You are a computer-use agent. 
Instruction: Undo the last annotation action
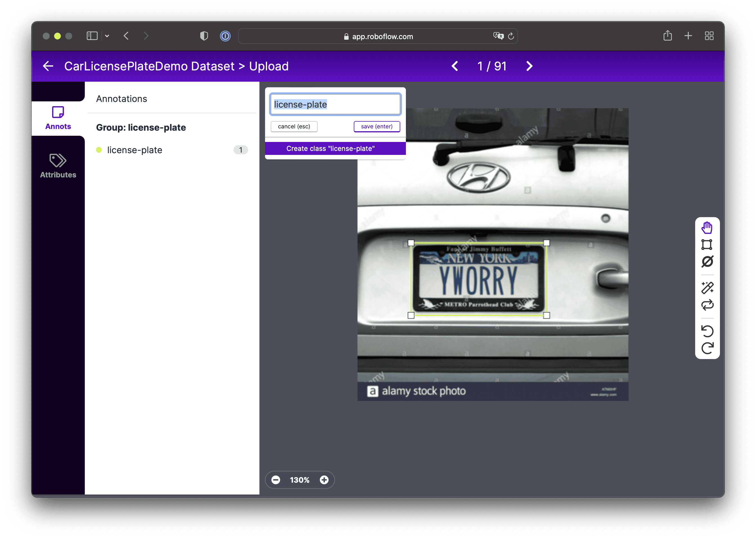pos(707,331)
